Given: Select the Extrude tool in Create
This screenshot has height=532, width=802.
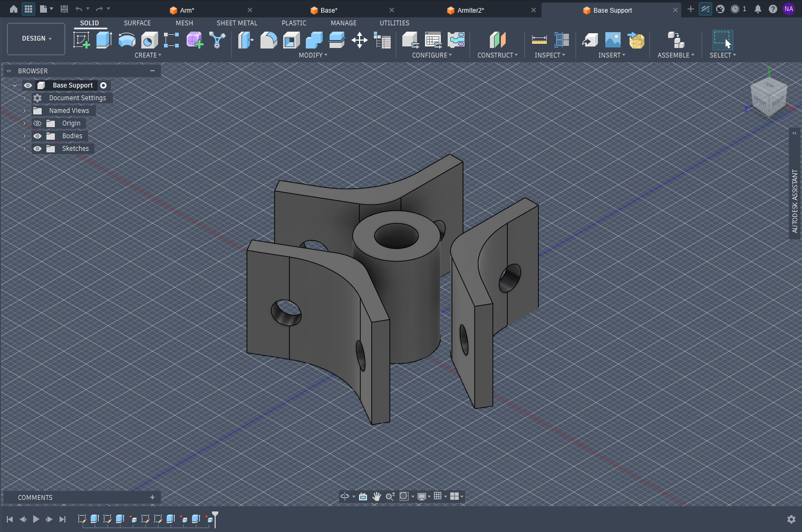Looking at the screenshot, I should click(x=104, y=40).
